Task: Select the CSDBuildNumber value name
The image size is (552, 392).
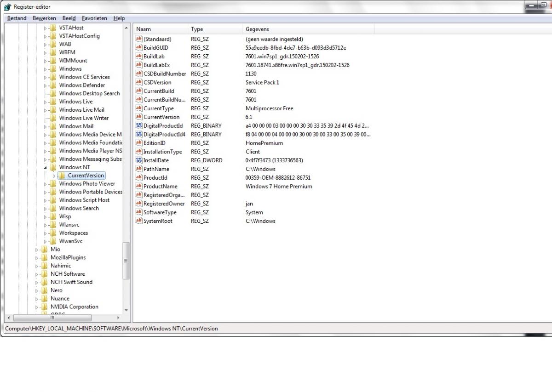Action: (165, 74)
